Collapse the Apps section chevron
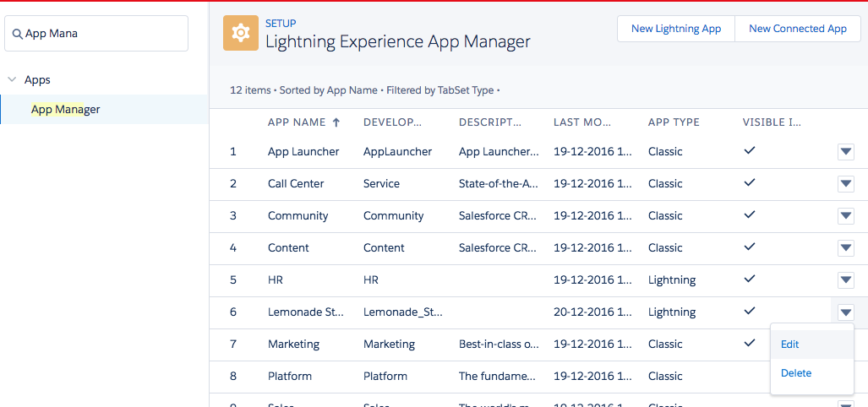Screen dimensions: 868x407 (x=12, y=80)
